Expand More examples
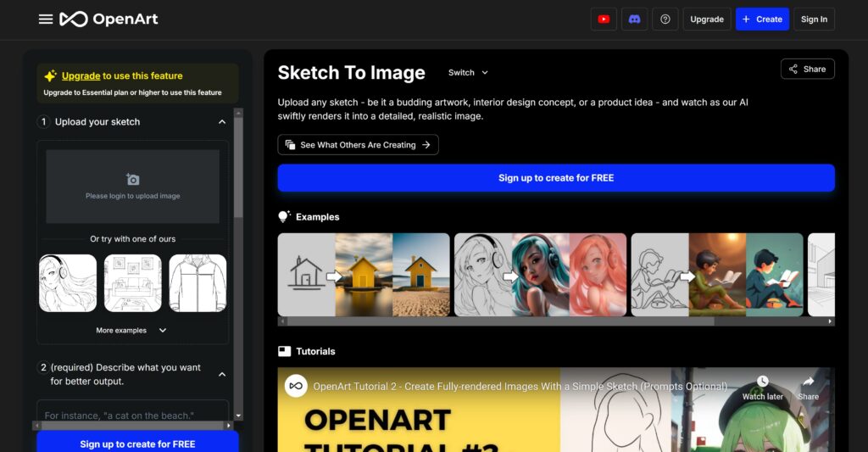868x452 pixels. coord(131,330)
